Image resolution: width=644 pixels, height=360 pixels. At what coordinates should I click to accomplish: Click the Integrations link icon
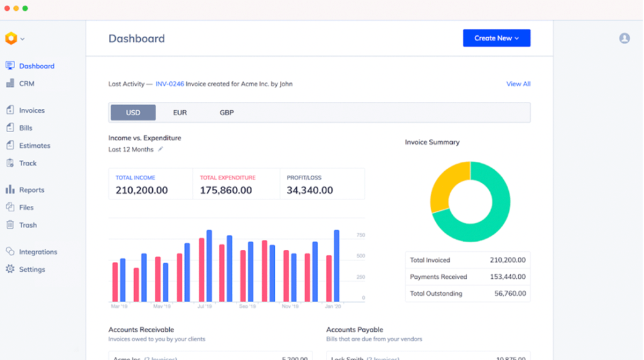[10, 252]
